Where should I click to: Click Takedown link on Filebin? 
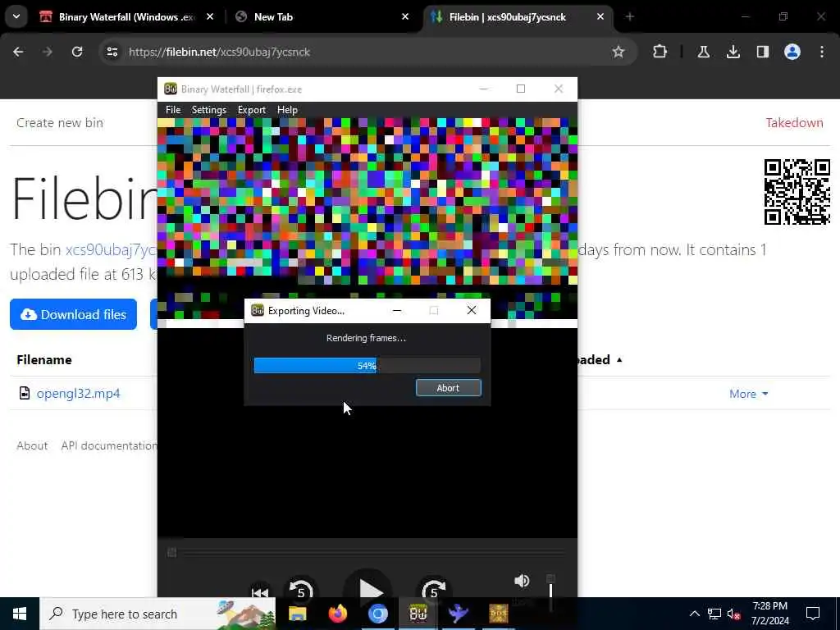(x=794, y=123)
